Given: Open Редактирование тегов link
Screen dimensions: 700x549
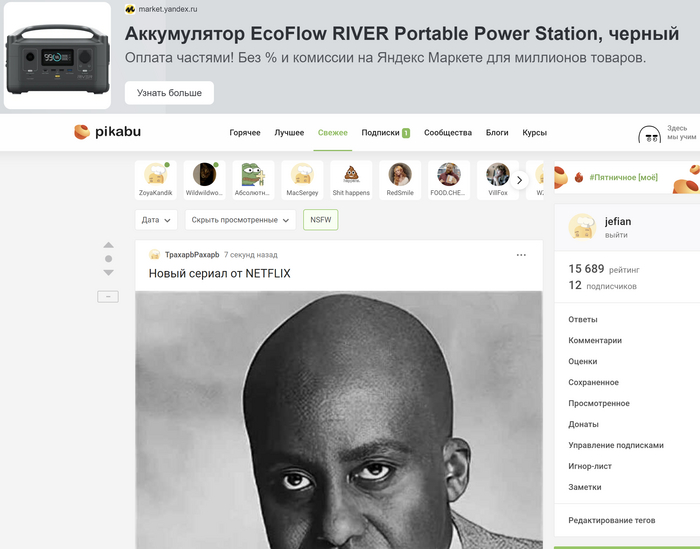Looking at the screenshot, I should pyautogui.click(x=612, y=520).
